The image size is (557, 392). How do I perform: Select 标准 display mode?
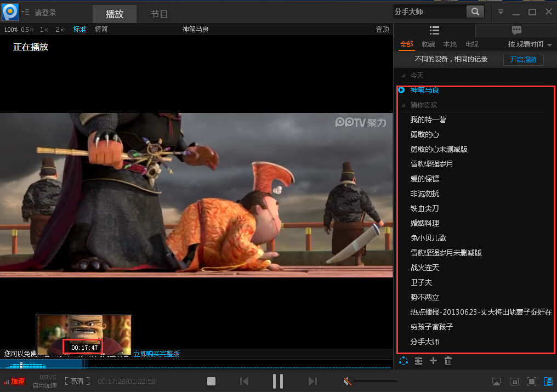tap(79, 29)
